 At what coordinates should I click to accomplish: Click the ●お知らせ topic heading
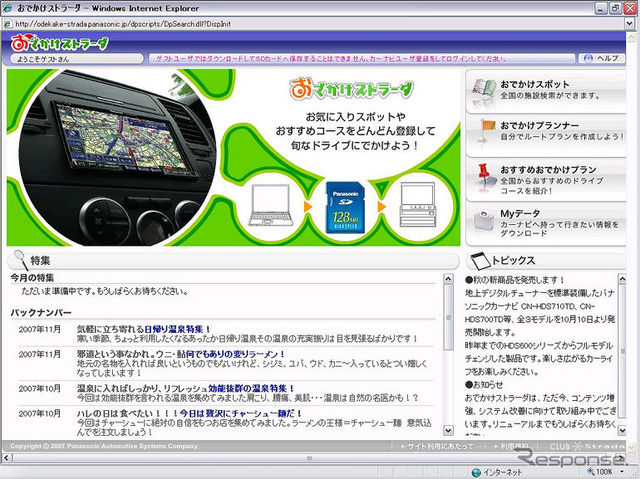484,384
